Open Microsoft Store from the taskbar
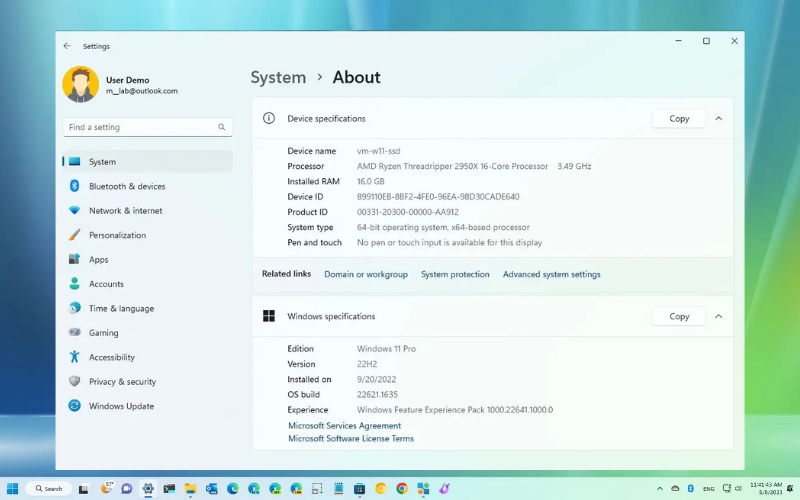 click(x=360, y=488)
